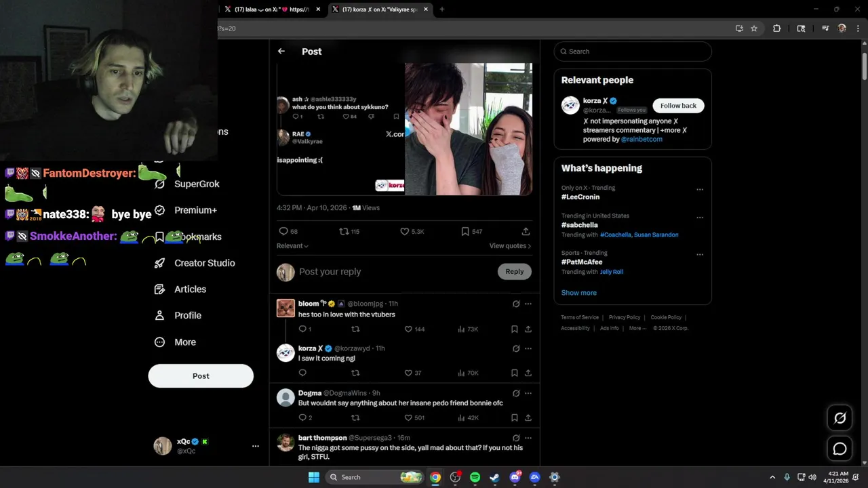Open the post image of two people
The width and height of the screenshot is (868, 488).
click(469, 129)
